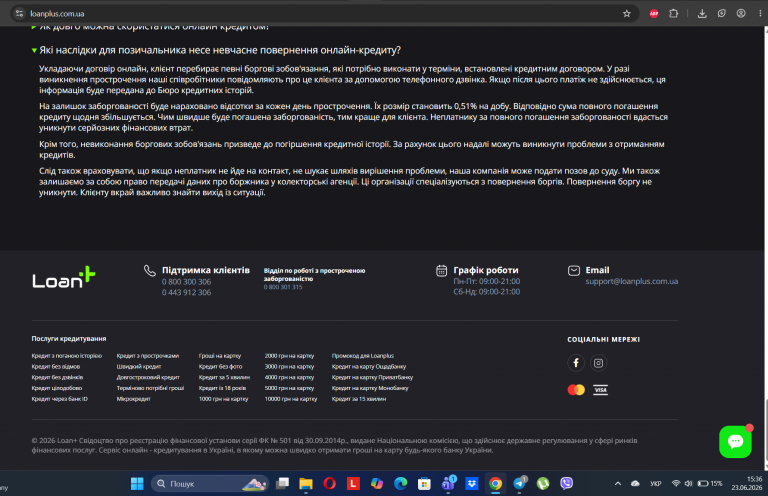Open Microsoft Store from the taskbar

424,484
